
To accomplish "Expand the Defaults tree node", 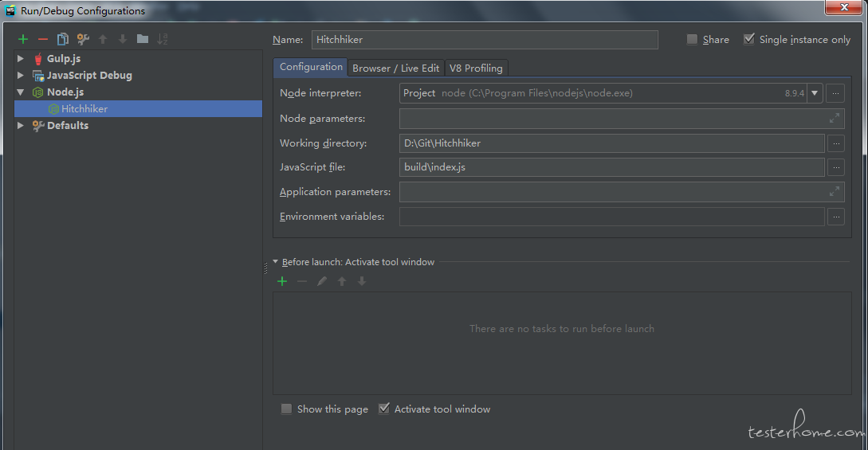I will (21, 126).
